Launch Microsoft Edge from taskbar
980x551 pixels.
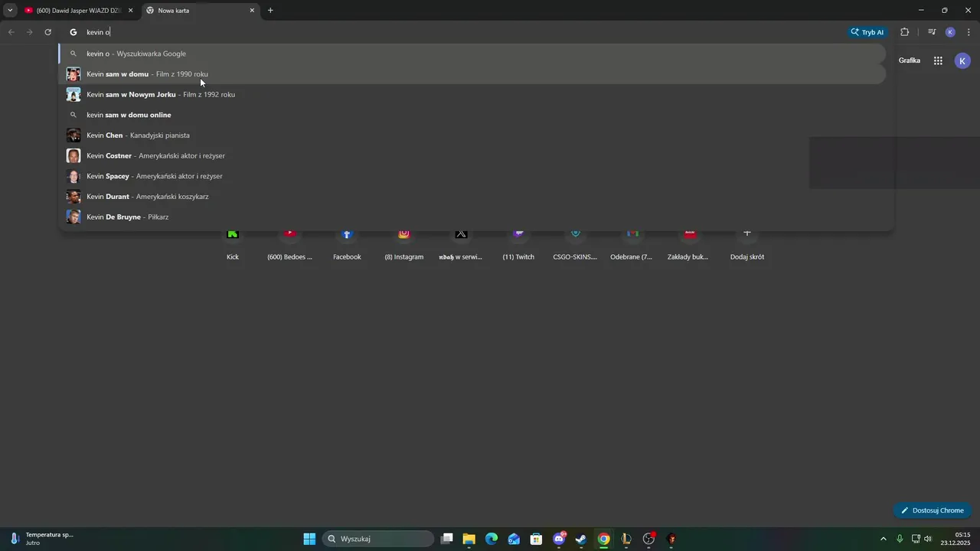pos(492,539)
